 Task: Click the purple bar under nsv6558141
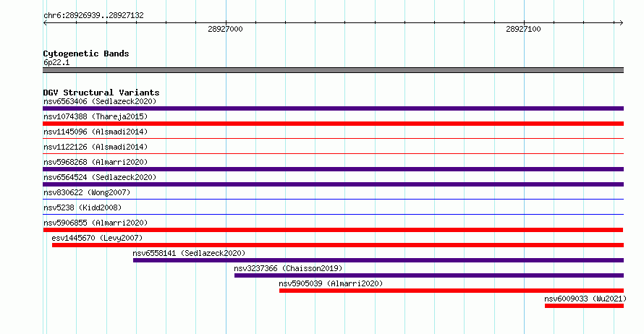click(378, 260)
